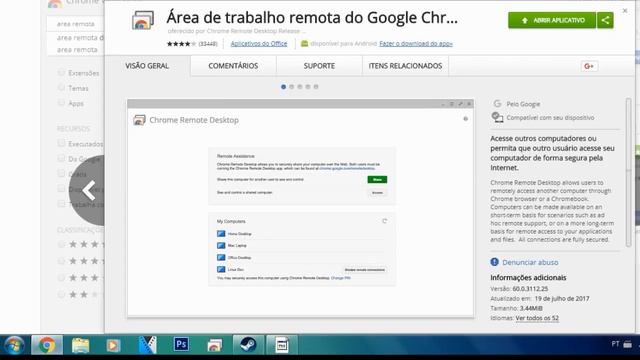
Task: Select the third carousel dot
Action: pos(300,87)
